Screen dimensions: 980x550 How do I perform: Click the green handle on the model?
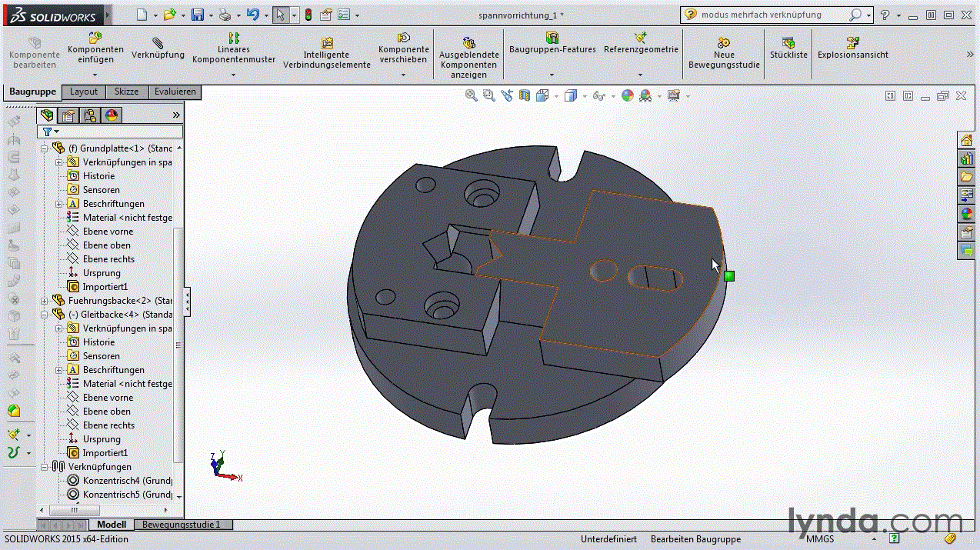point(729,276)
